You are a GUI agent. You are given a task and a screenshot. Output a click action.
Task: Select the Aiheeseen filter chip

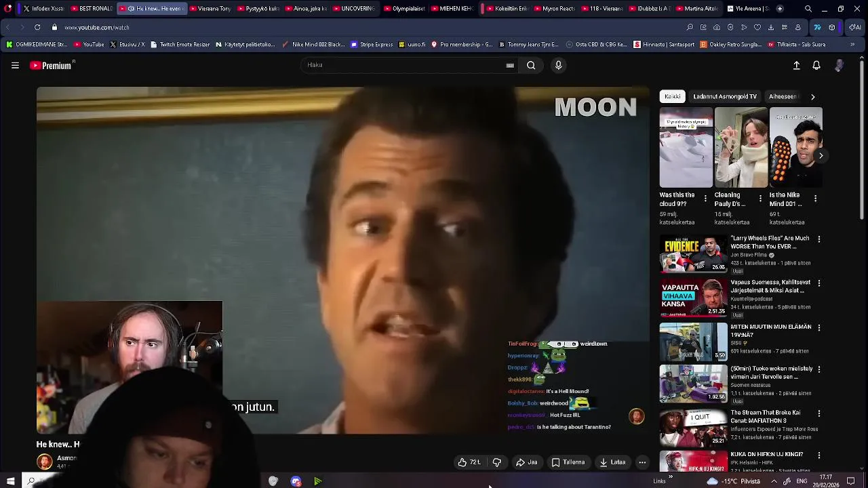tap(784, 96)
